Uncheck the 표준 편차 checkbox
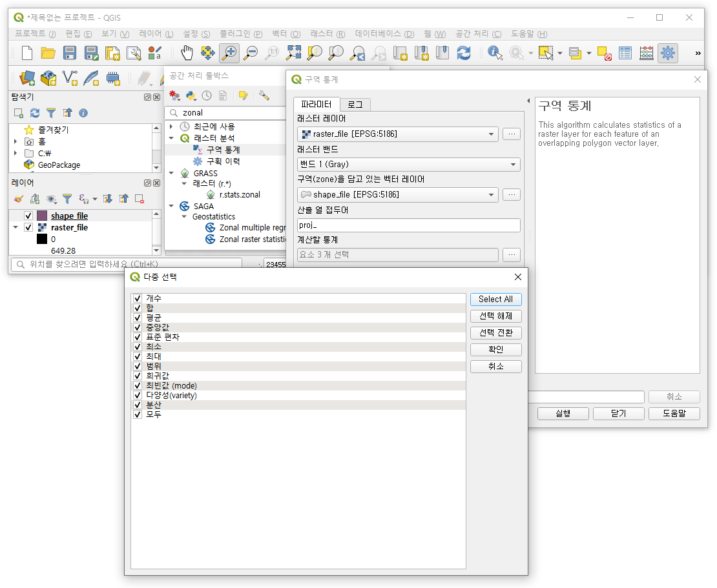Image resolution: width=717 pixels, height=588 pixels. point(137,337)
